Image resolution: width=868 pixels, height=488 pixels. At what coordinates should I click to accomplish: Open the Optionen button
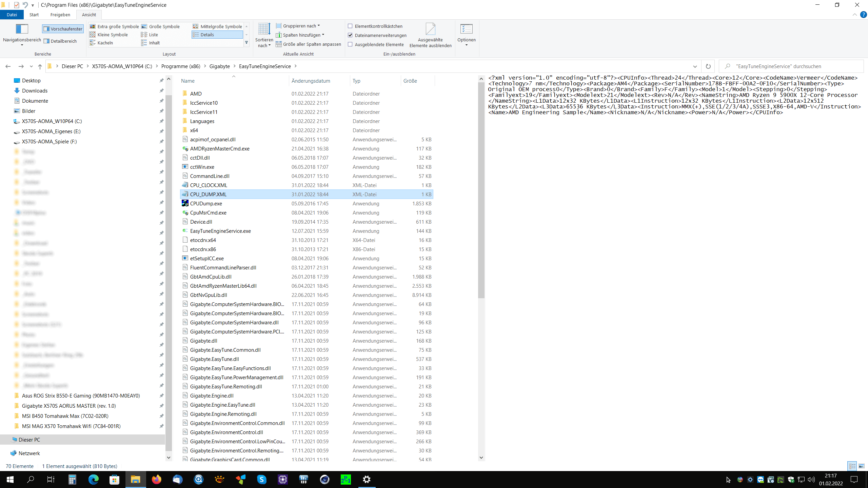[466, 35]
